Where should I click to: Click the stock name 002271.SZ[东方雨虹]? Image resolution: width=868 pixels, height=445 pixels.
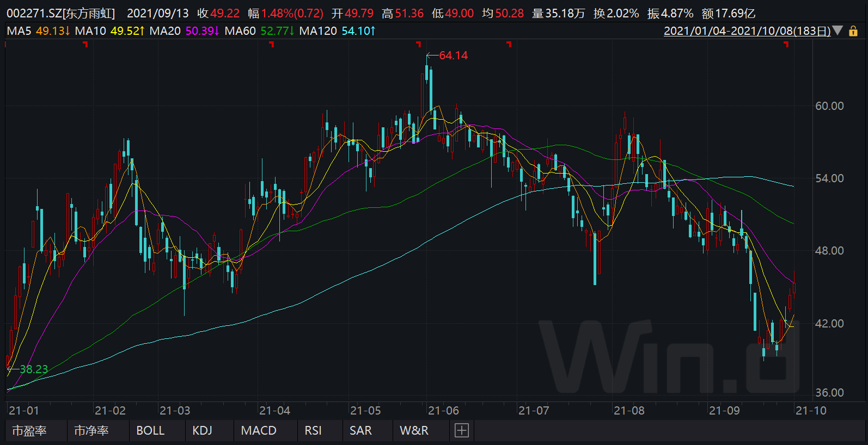click(x=61, y=13)
